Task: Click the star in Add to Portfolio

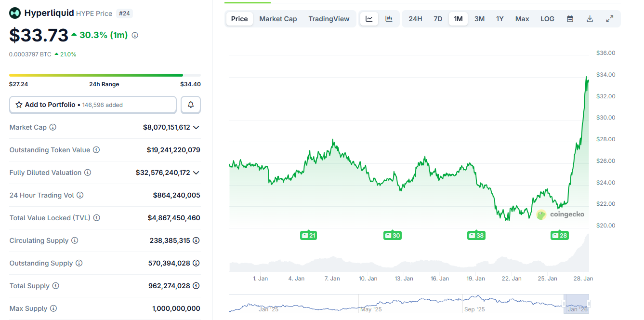Action: tap(19, 105)
